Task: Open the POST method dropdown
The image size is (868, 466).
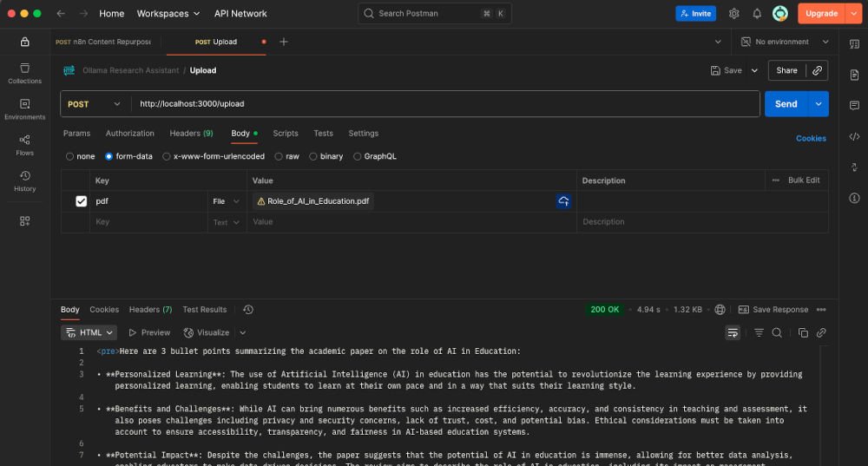Action: 95,104
